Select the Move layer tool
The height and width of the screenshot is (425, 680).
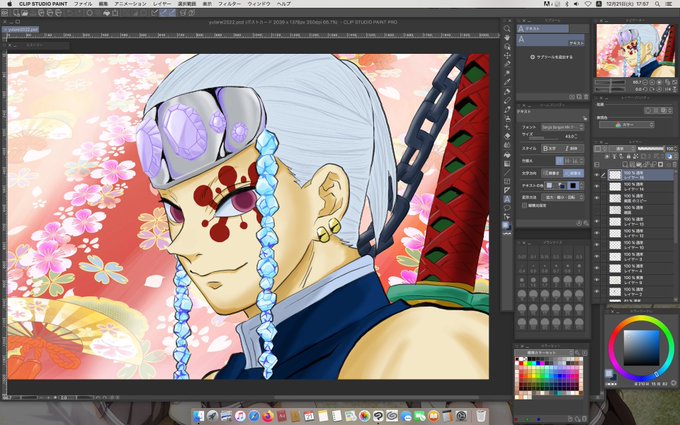pyautogui.click(x=507, y=56)
